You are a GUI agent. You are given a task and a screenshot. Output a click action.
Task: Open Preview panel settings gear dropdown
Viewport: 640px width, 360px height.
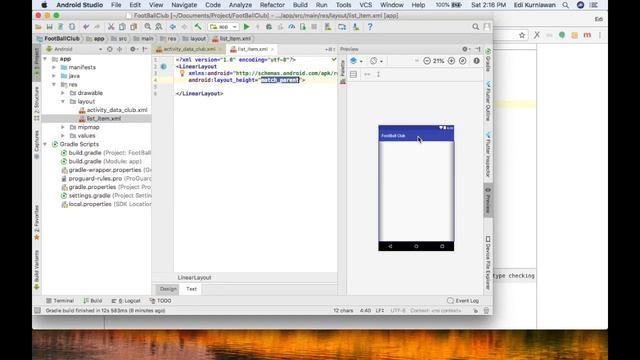coord(466,49)
